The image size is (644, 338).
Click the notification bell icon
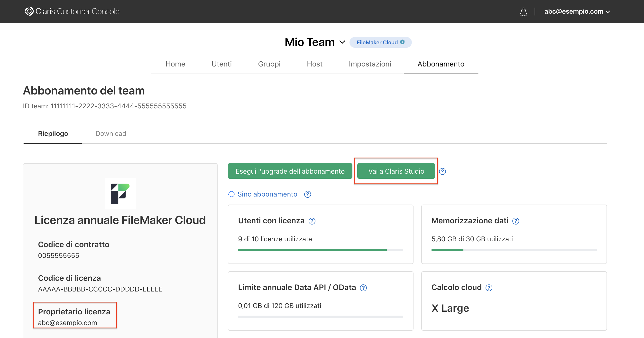click(x=523, y=12)
